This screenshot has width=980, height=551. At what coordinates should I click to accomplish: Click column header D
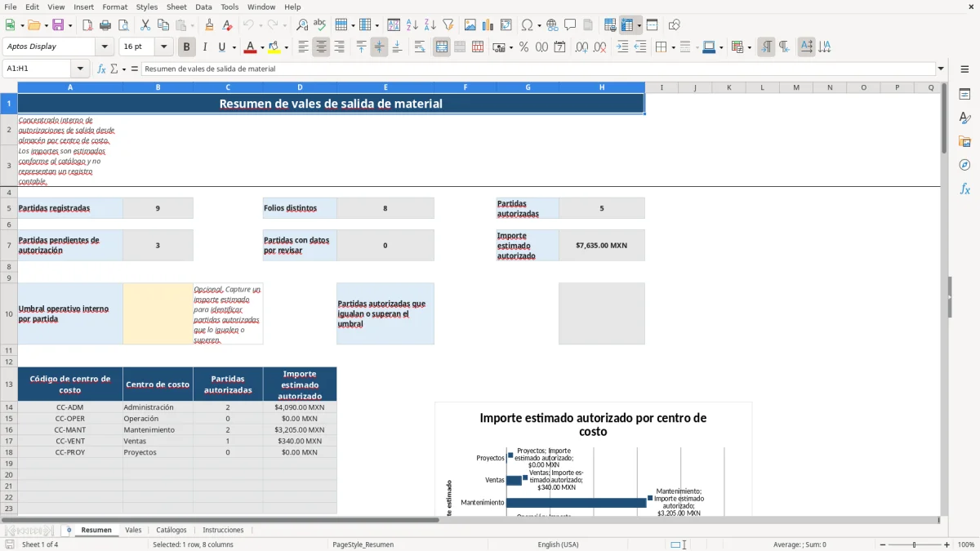(300, 87)
